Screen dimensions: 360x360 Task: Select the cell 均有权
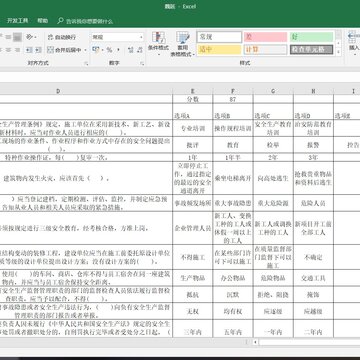[233, 311]
